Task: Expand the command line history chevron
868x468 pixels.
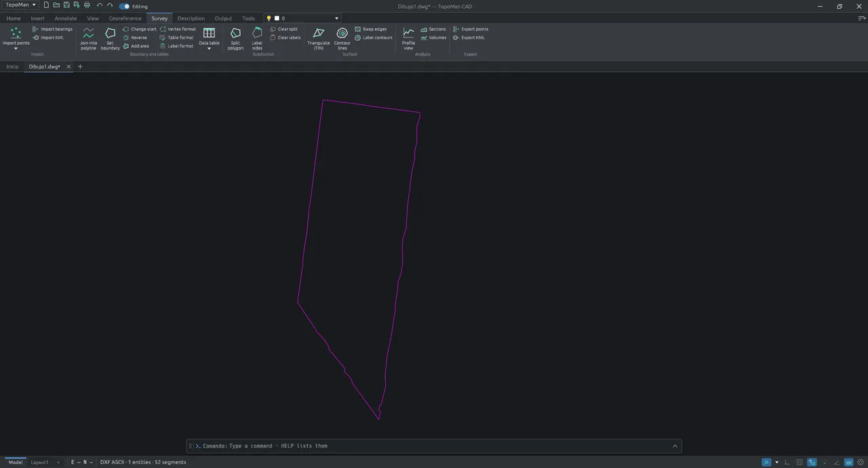Action: pos(675,446)
